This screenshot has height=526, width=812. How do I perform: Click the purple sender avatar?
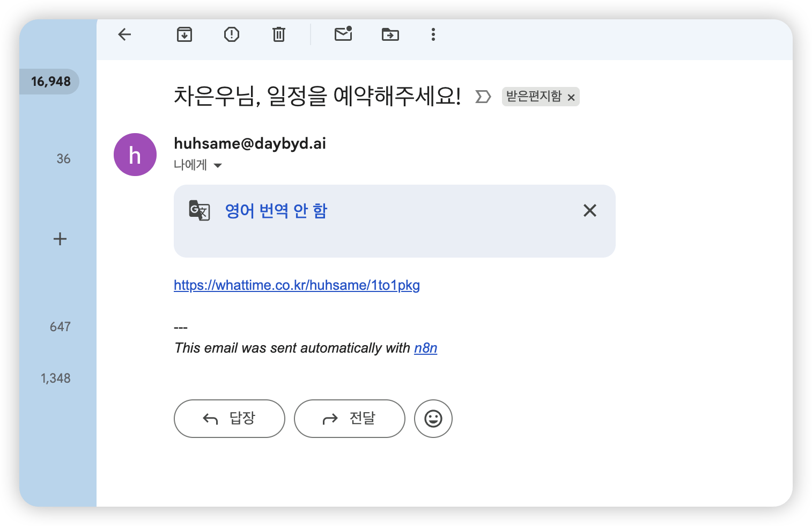(135, 155)
